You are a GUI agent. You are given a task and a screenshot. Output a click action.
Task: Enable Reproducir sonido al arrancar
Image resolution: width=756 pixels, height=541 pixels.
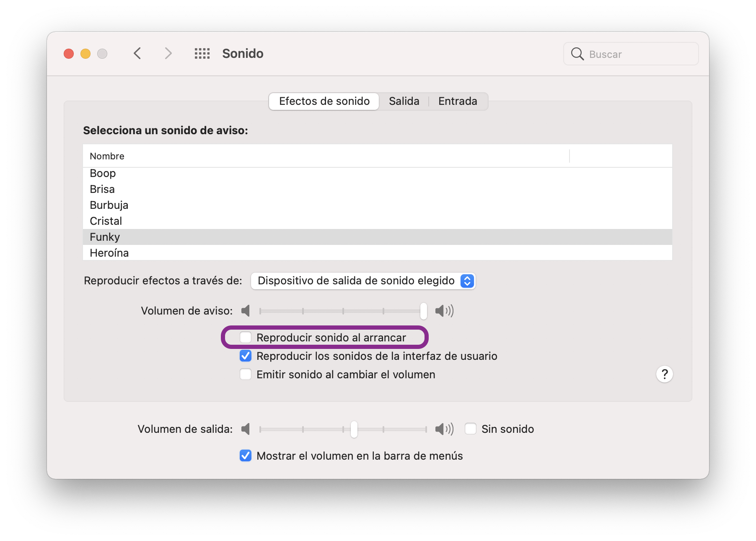coord(246,337)
